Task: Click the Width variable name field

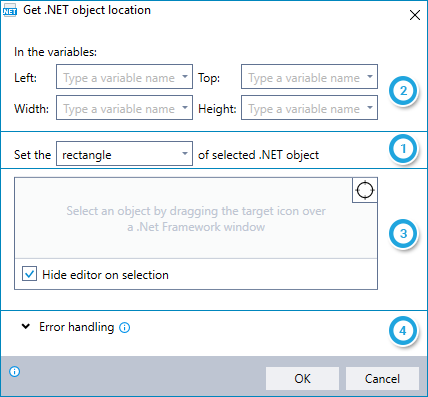Action: (124, 108)
